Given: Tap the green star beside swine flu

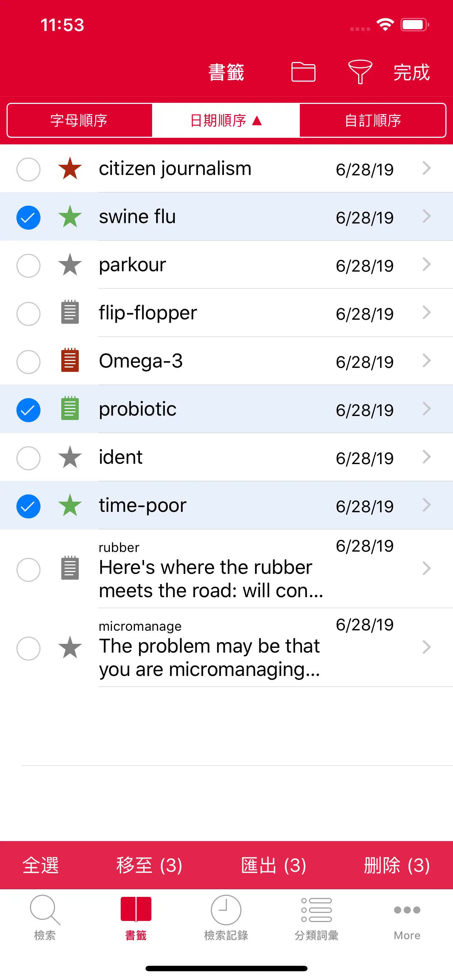Looking at the screenshot, I should 70,216.
